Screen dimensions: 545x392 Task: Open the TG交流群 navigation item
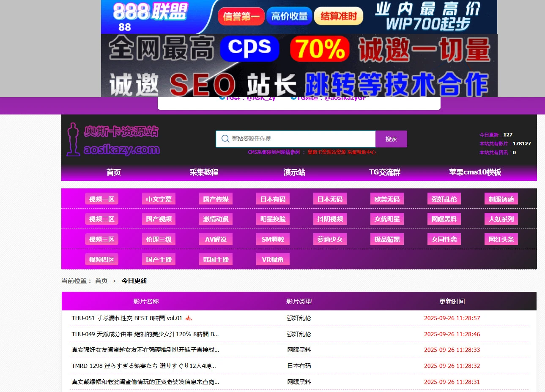[384, 172]
